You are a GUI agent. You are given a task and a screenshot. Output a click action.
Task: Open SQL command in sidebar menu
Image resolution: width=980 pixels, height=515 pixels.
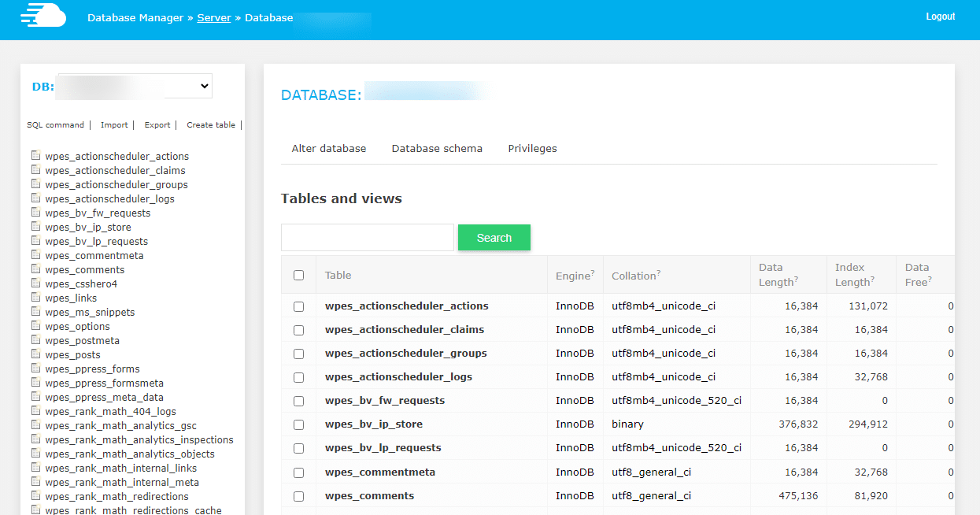click(x=55, y=124)
